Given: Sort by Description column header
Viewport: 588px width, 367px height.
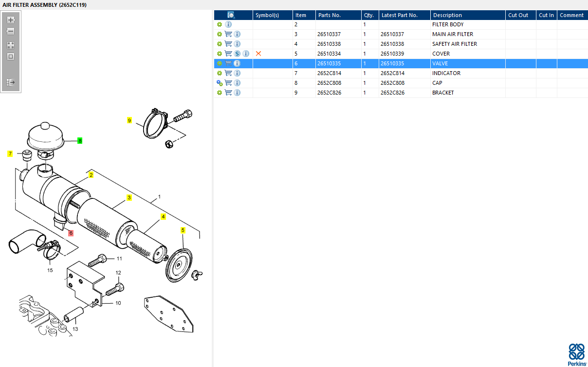Looking at the screenshot, I should [468, 15].
